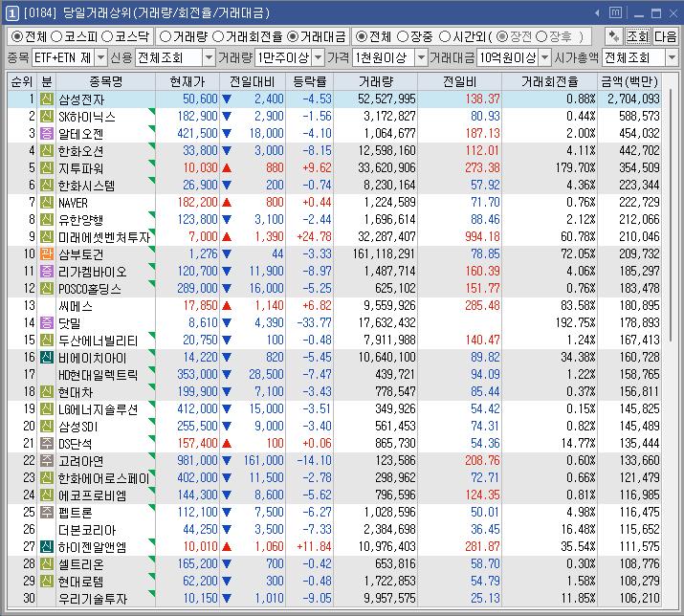Open the 신용 전체조회 dropdown
684x616 pixels.
click(209, 57)
